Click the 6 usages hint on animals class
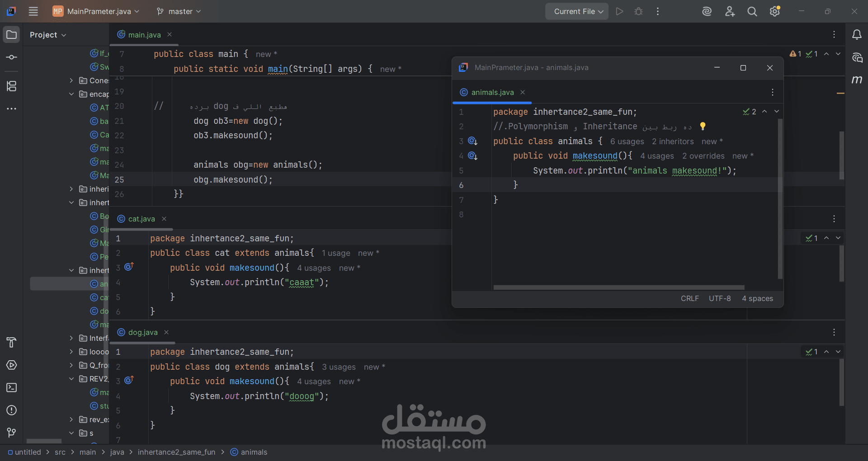 627,141
